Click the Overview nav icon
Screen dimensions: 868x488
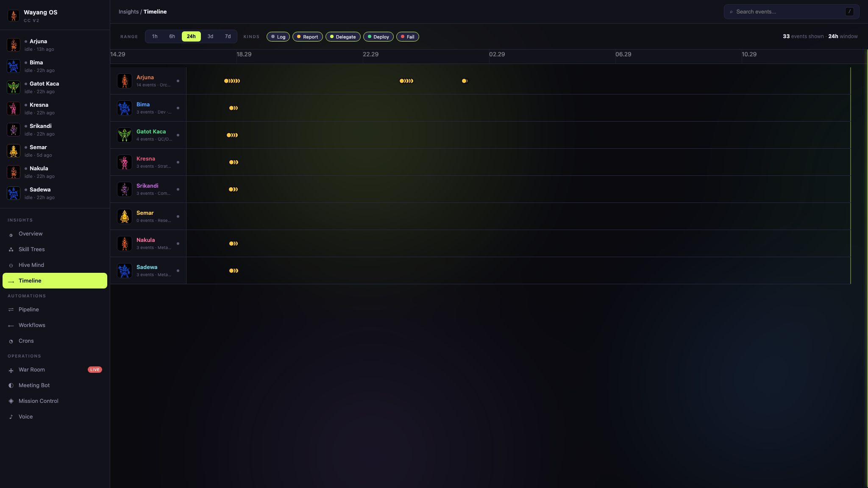tap(11, 234)
